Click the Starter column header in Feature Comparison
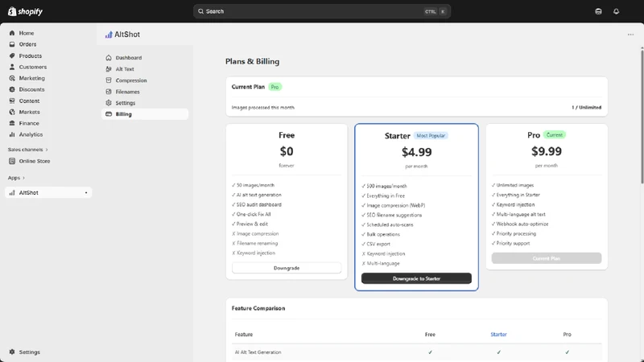The height and width of the screenshot is (362, 644). pos(498,335)
